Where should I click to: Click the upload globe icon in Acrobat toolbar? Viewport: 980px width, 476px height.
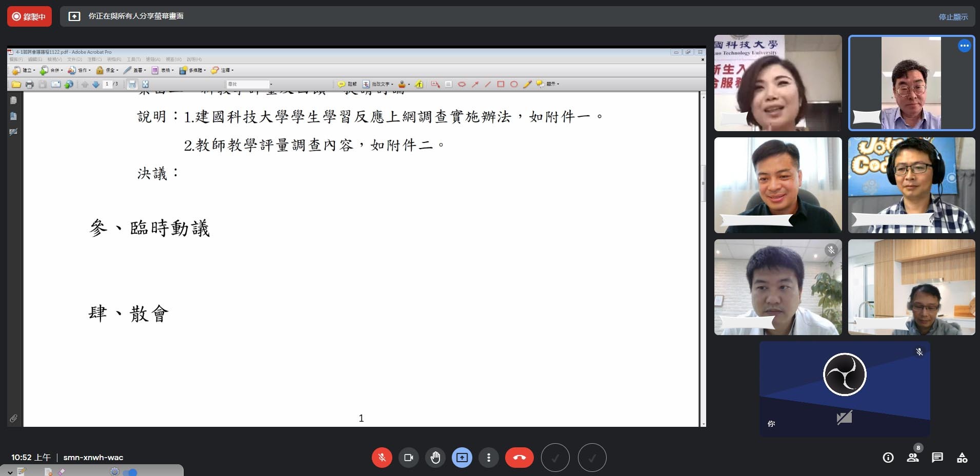[69, 84]
